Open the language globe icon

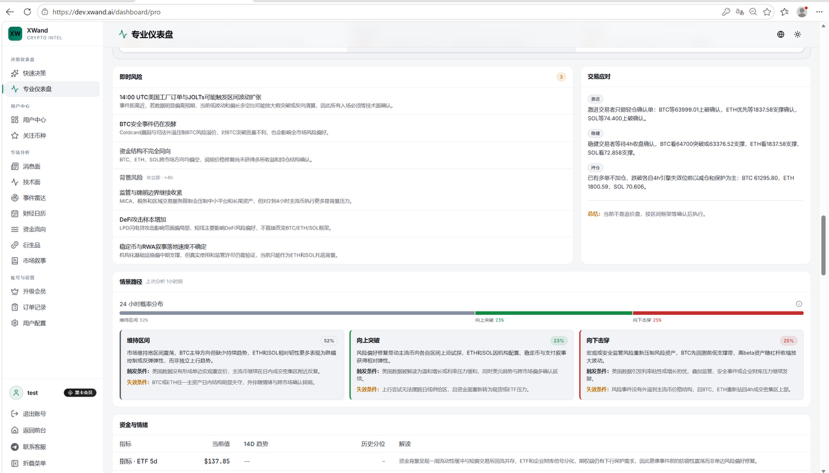[780, 34]
